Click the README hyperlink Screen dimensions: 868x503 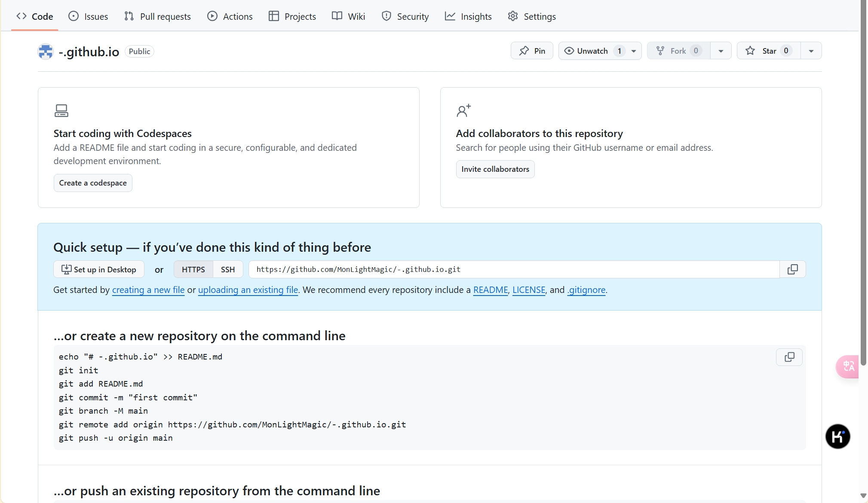click(x=491, y=290)
